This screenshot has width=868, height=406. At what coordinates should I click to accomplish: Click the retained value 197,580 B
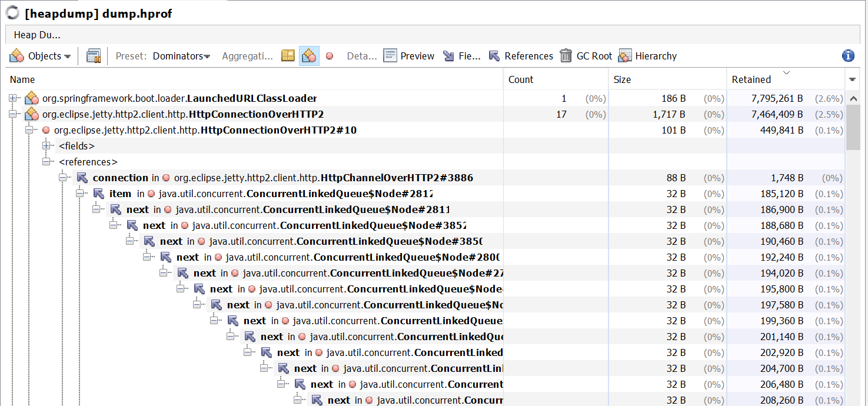click(x=781, y=305)
